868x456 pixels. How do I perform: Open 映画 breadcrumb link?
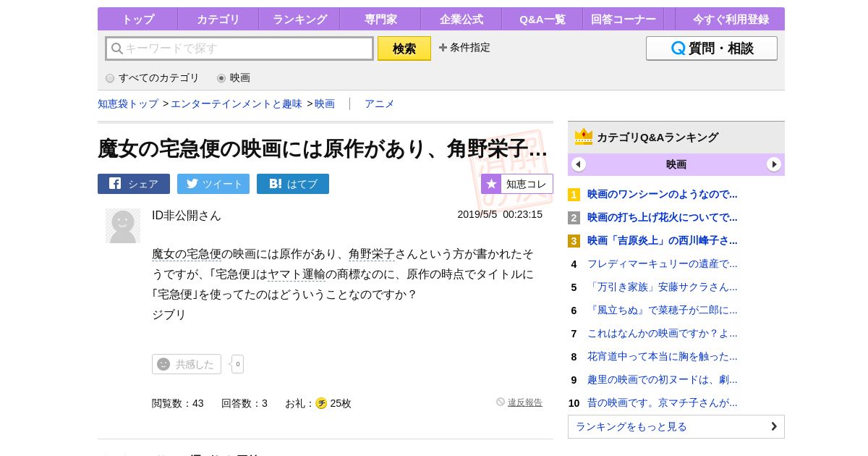325,104
